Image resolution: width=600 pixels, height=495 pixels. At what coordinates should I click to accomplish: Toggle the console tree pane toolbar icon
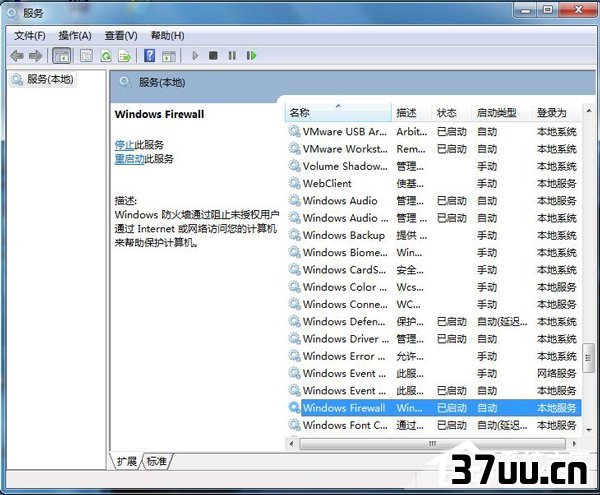62,56
